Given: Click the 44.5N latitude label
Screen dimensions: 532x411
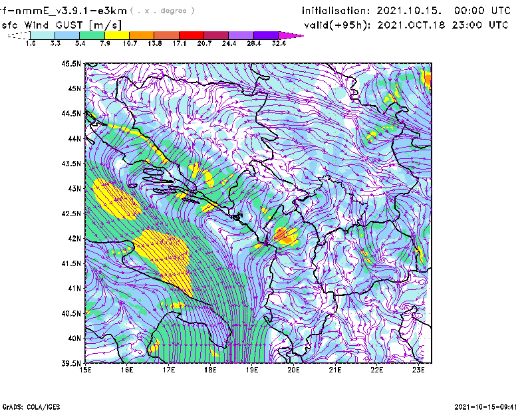Looking at the screenshot, I should click(x=71, y=114).
